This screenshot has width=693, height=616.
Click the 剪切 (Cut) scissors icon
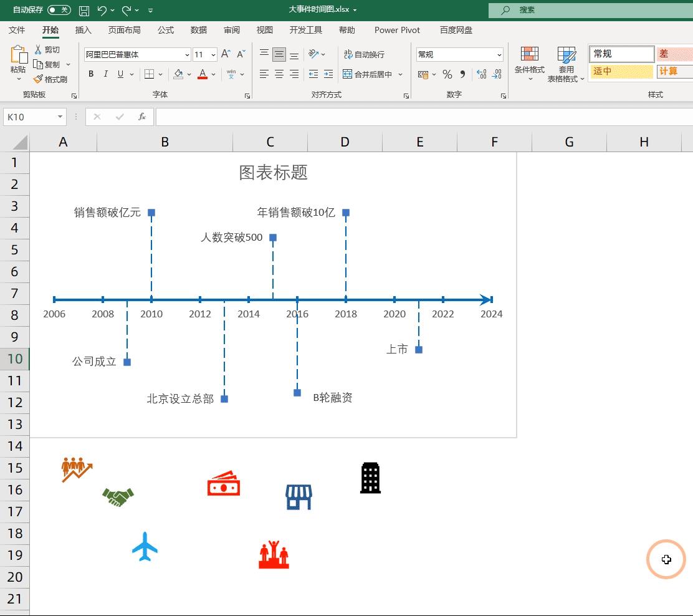(39, 49)
